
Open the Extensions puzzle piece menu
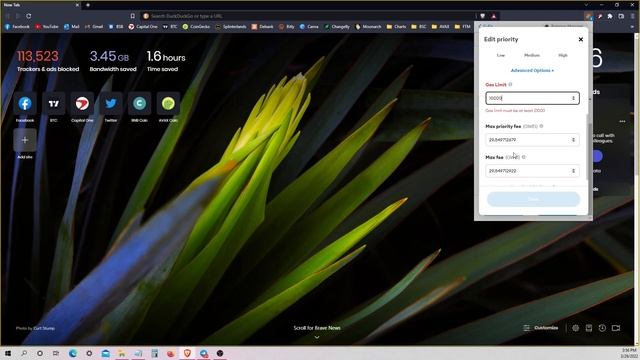(610, 16)
